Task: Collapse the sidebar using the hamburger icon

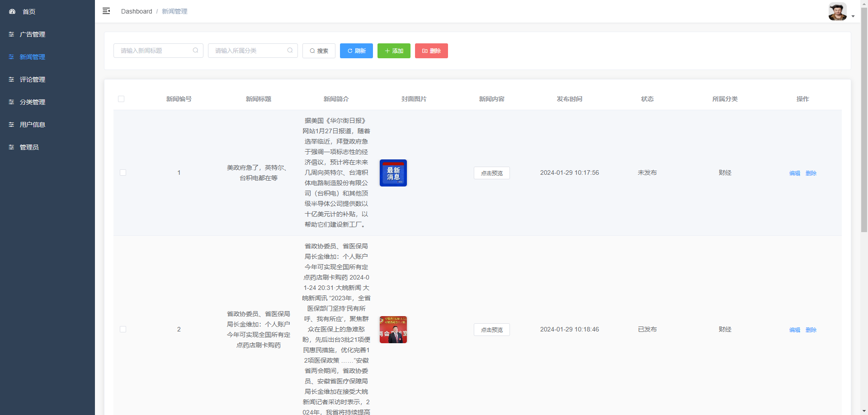Action: click(106, 11)
